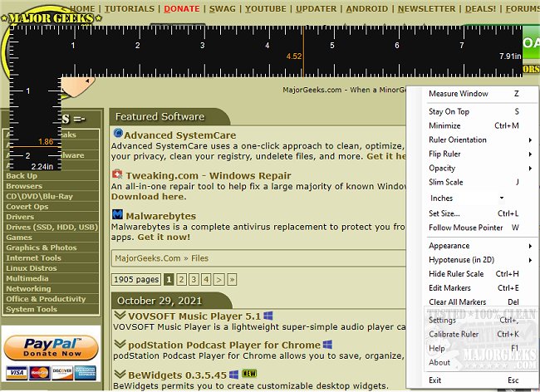Open the Drives (SSD, HDD, USB) category
Screen dimensions: 540x392
tap(52, 228)
